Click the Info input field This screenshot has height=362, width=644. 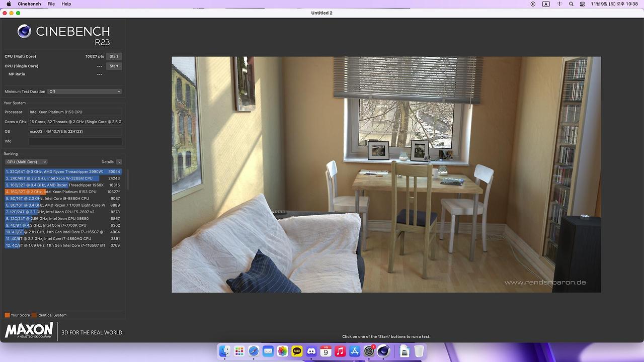[75, 141]
